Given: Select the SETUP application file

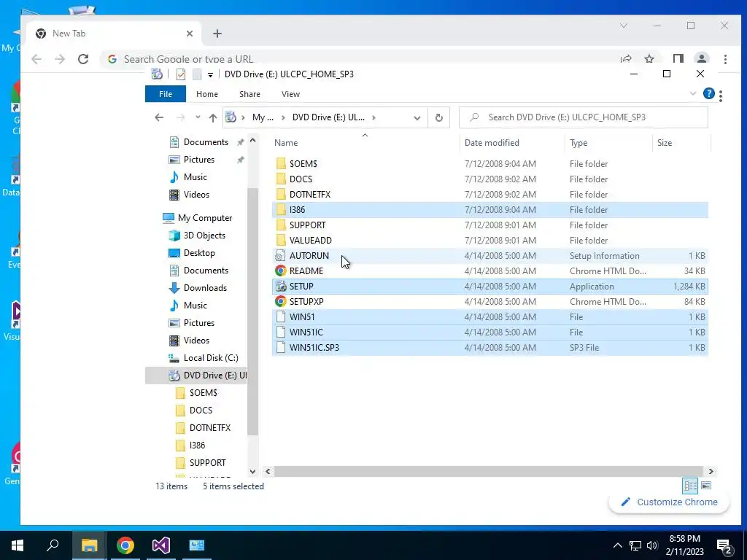Looking at the screenshot, I should pyautogui.click(x=489, y=286).
